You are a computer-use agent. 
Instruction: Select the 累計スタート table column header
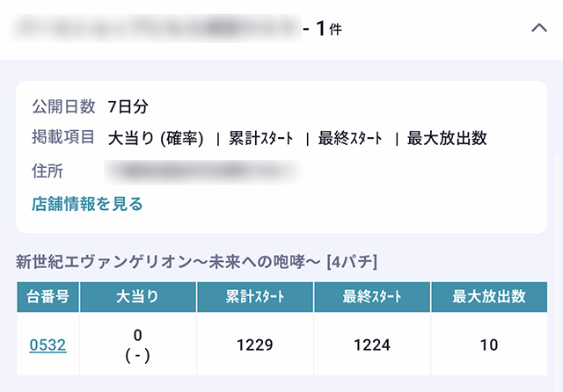point(255,297)
